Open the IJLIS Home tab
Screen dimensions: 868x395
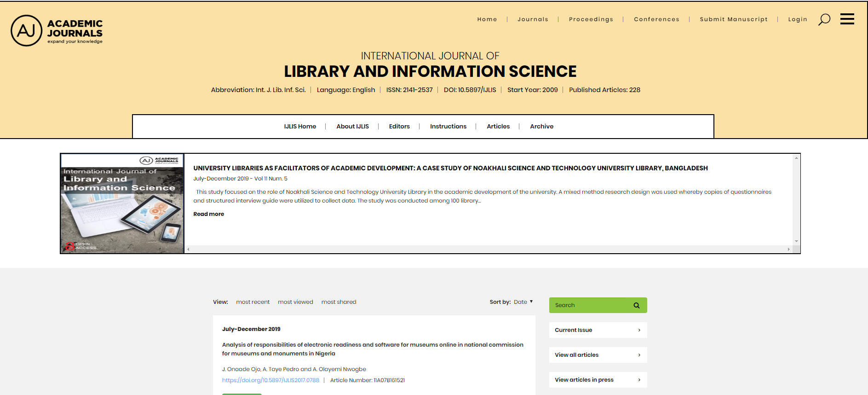click(300, 126)
